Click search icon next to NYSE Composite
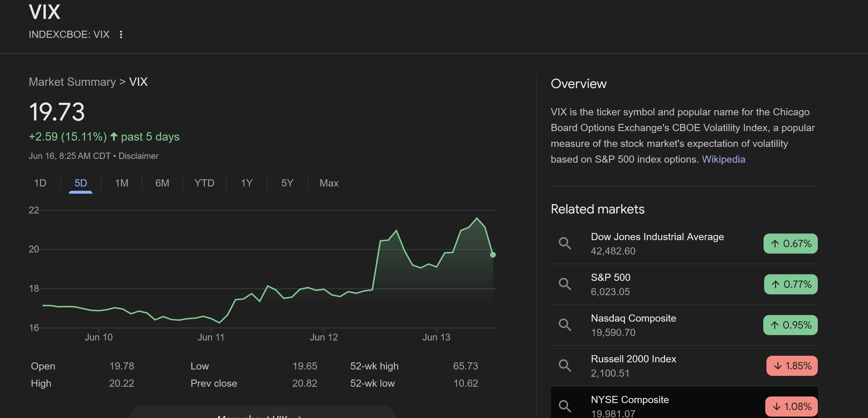The image size is (868, 418). (565, 406)
